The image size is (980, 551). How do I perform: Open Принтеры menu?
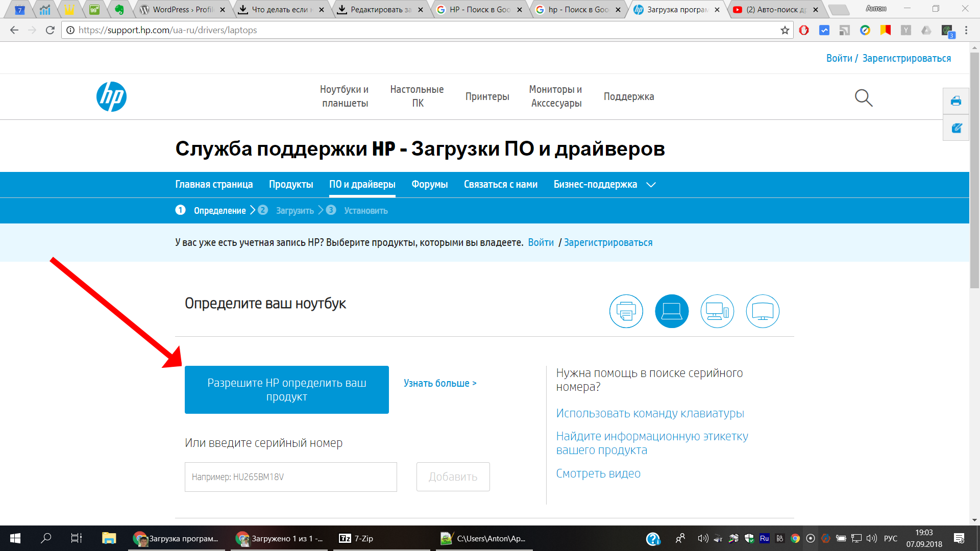[487, 96]
